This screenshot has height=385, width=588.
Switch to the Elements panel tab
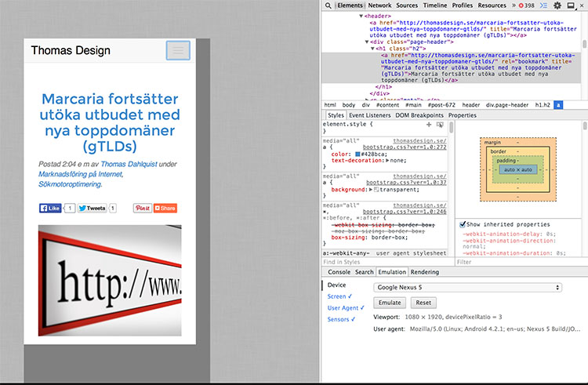[350, 5]
